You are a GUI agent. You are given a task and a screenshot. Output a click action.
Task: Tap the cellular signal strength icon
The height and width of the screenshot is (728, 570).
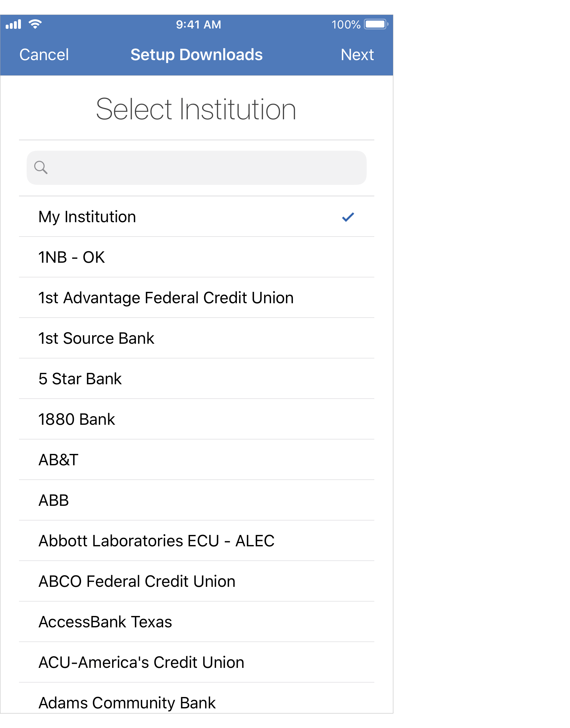pyautogui.click(x=13, y=24)
